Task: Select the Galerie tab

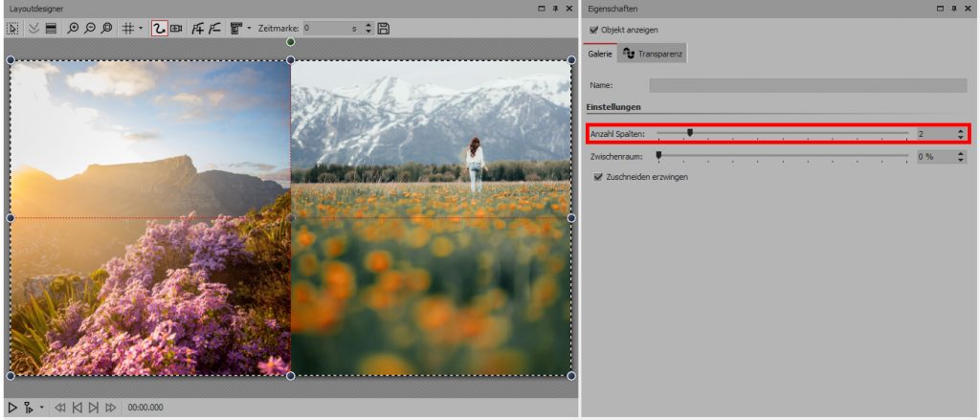Action: (600, 54)
